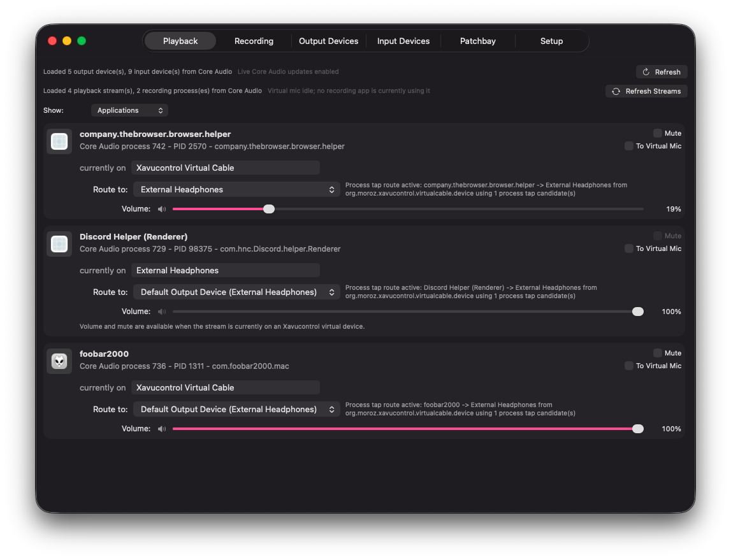Click the foobar2000 volume slider at 100%
Viewport: 731px width, 560px height.
(408, 429)
